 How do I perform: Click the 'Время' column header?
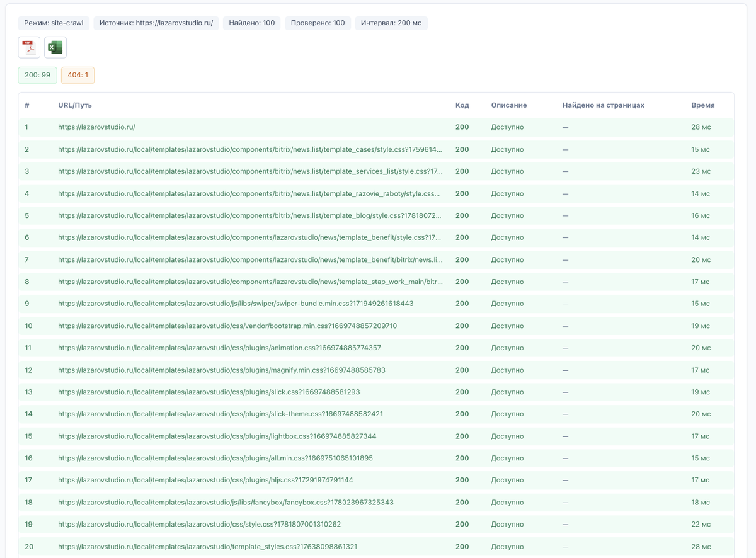point(703,105)
